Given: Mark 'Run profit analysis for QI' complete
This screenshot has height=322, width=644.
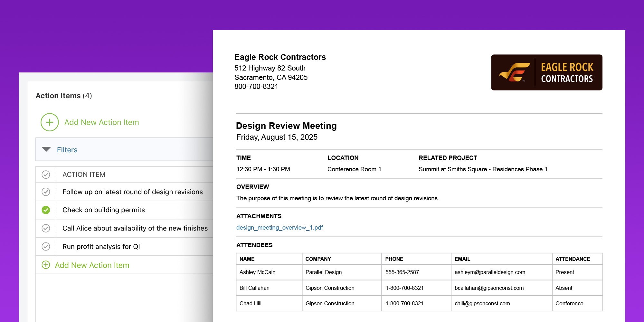Looking at the screenshot, I should point(46,247).
